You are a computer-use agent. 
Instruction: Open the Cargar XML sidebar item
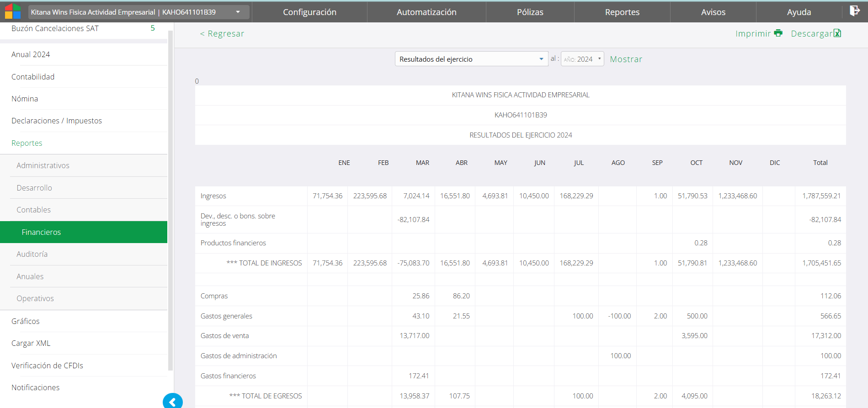(31, 343)
